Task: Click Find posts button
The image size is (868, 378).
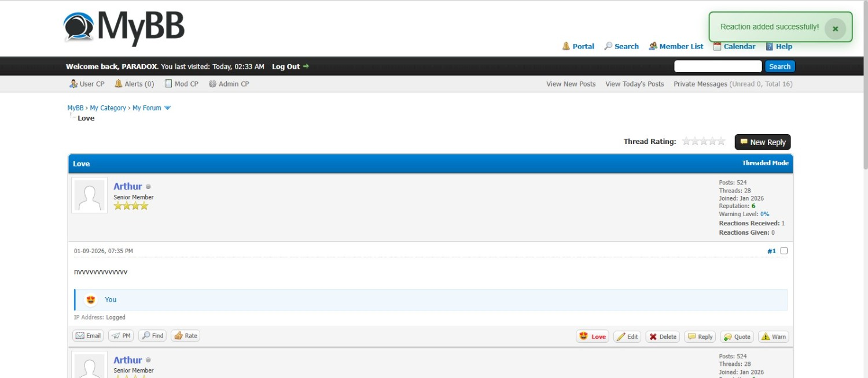Action: click(x=152, y=336)
